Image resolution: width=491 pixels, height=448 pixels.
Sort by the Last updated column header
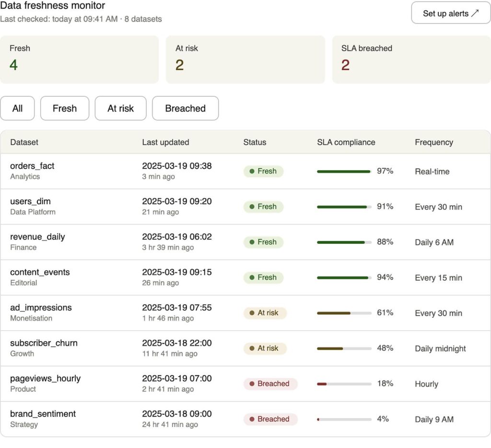click(x=165, y=142)
